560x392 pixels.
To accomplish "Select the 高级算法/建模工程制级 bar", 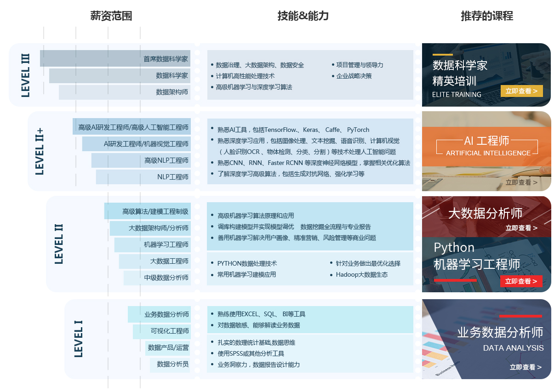I will (x=148, y=211).
